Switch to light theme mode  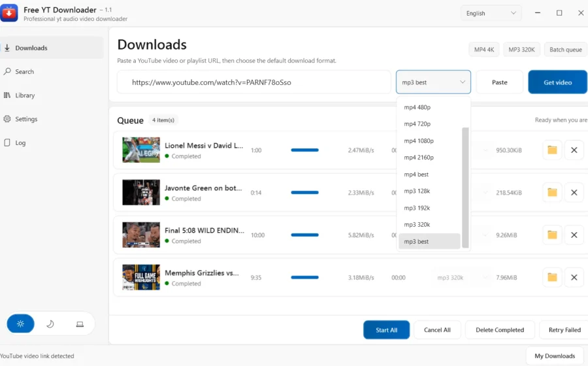click(x=21, y=324)
